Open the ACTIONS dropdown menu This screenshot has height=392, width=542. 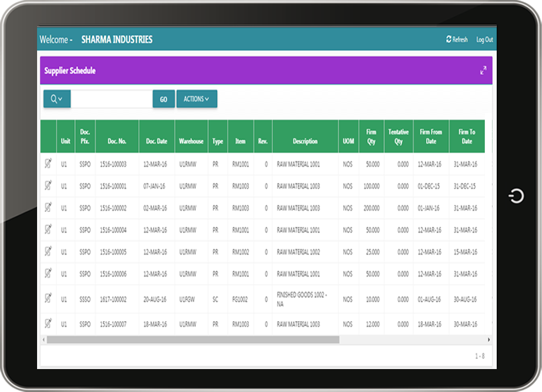197,99
